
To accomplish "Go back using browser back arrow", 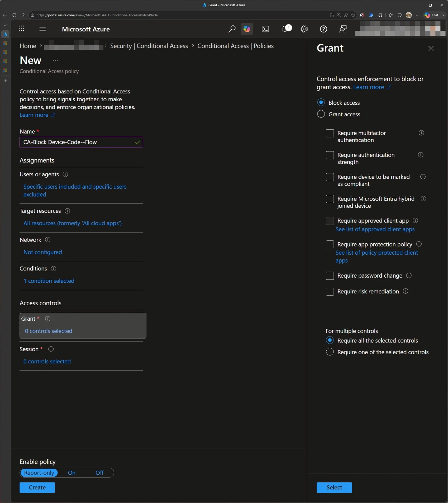I will (5, 15).
